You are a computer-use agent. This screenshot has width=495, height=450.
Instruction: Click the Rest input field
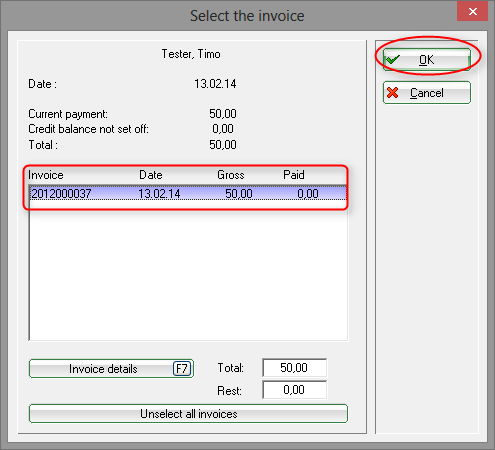click(x=295, y=390)
